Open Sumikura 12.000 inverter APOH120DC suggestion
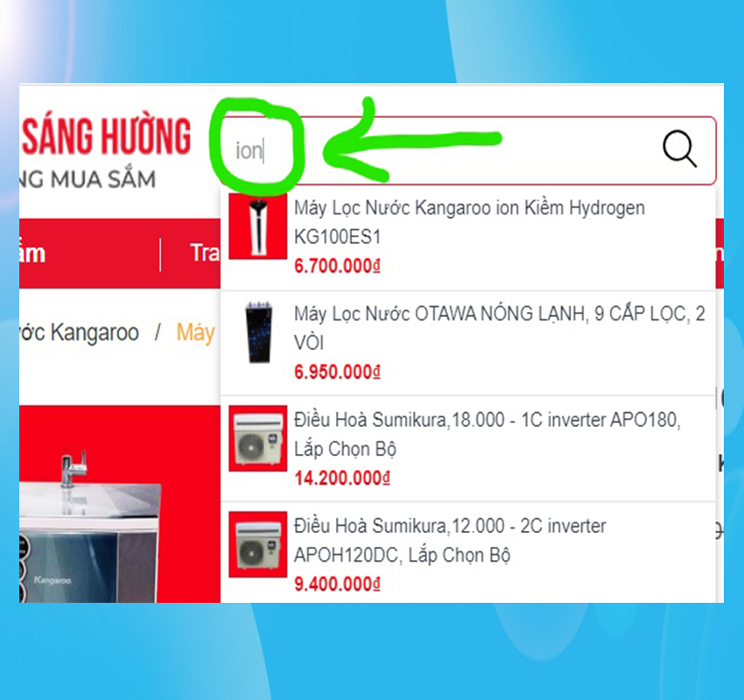This screenshot has height=700, width=744. 468,553
